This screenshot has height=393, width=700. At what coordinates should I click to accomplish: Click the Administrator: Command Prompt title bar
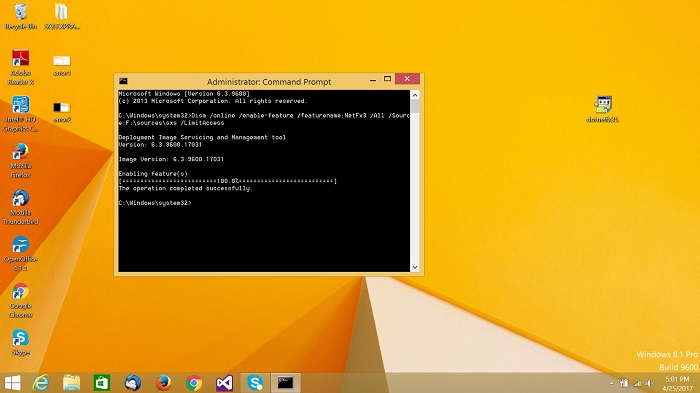269,82
